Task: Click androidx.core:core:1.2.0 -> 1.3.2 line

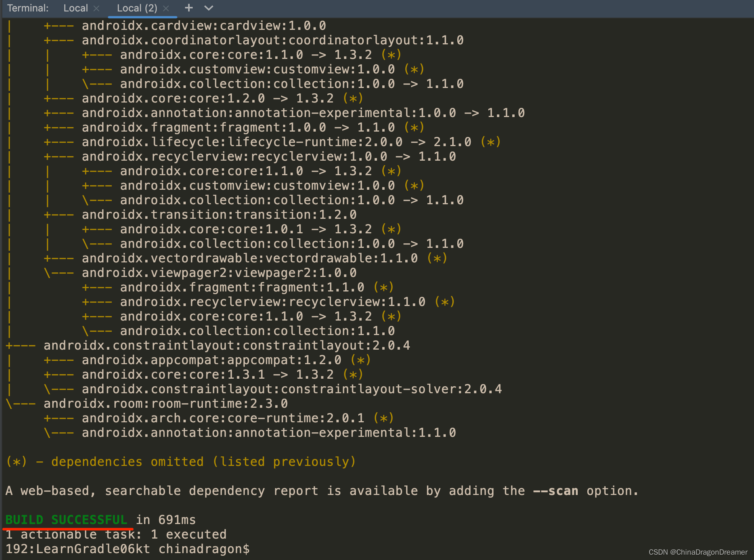Action: (x=222, y=98)
